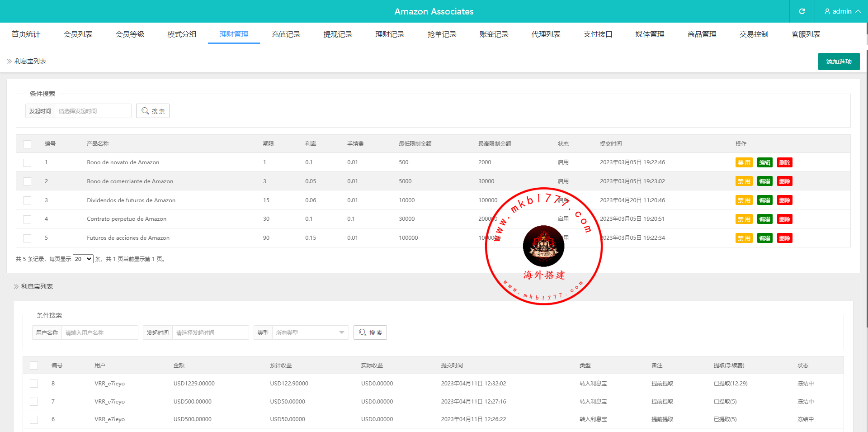
Task: Open the 客服列表 tab
Action: click(806, 34)
